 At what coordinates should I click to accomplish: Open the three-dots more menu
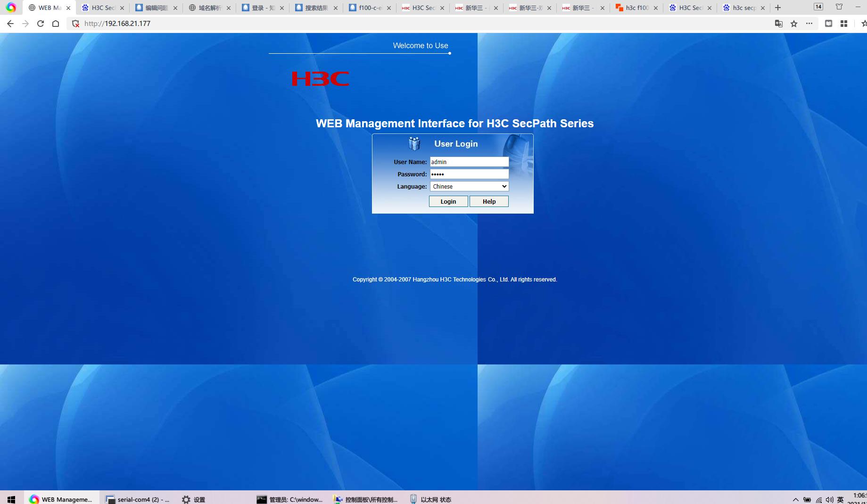[x=809, y=24]
